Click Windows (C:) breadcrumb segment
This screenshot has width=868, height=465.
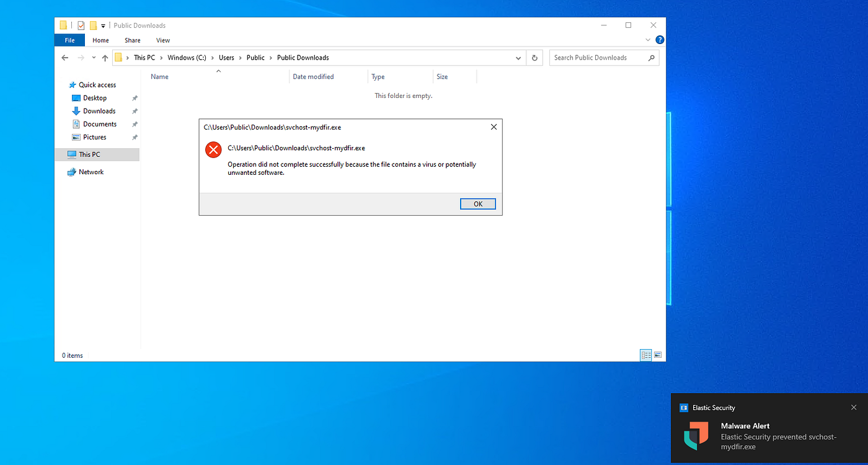tap(187, 58)
